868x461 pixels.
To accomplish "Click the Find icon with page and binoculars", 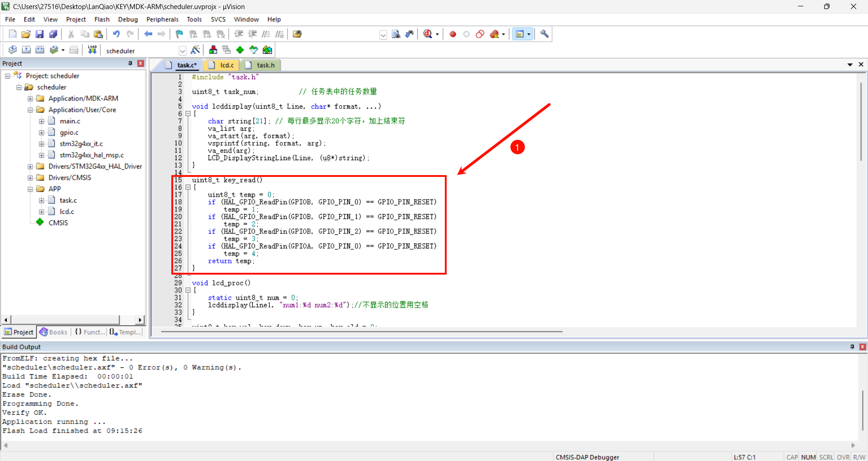I will pyautogui.click(x=396, y=34).
